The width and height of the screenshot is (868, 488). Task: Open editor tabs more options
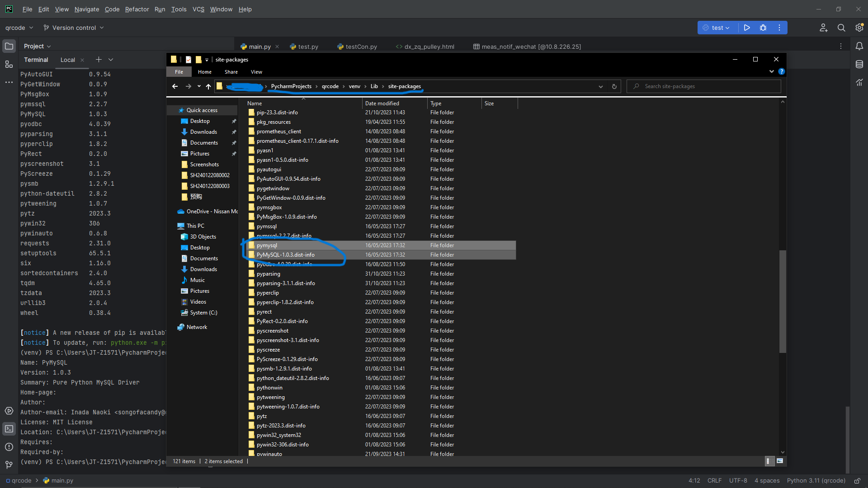point(841,46)
